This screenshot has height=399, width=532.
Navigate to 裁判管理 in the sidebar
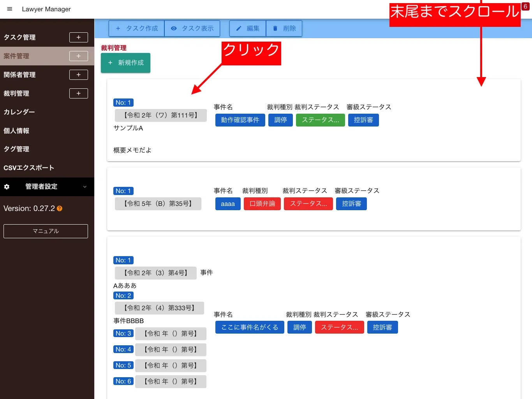coord(16,93)
